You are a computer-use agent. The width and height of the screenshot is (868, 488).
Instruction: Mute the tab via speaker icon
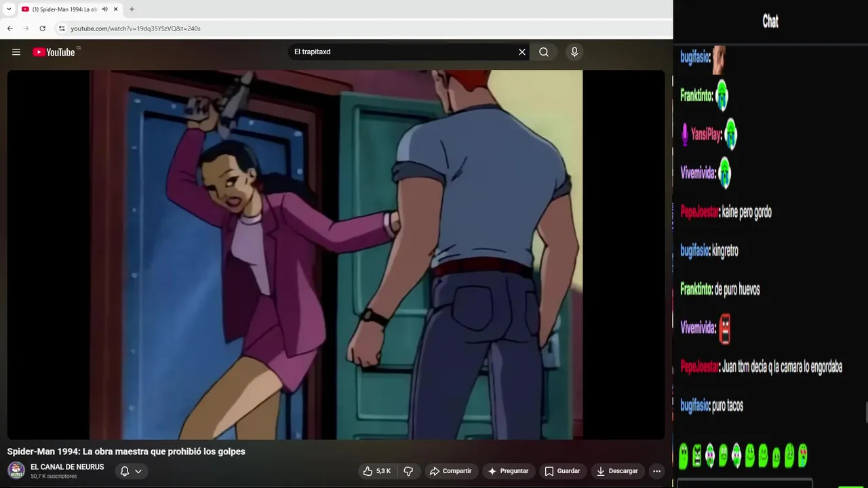[104, 9]
